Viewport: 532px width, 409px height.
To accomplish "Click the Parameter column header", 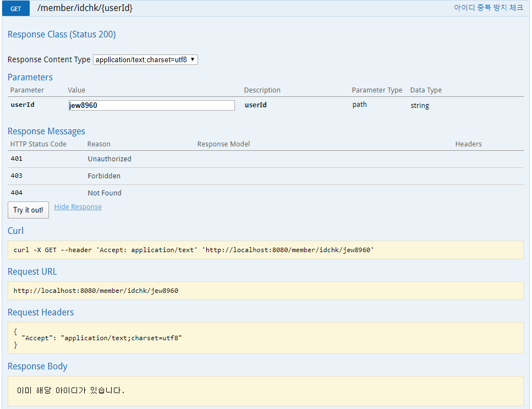I will 27,90.
